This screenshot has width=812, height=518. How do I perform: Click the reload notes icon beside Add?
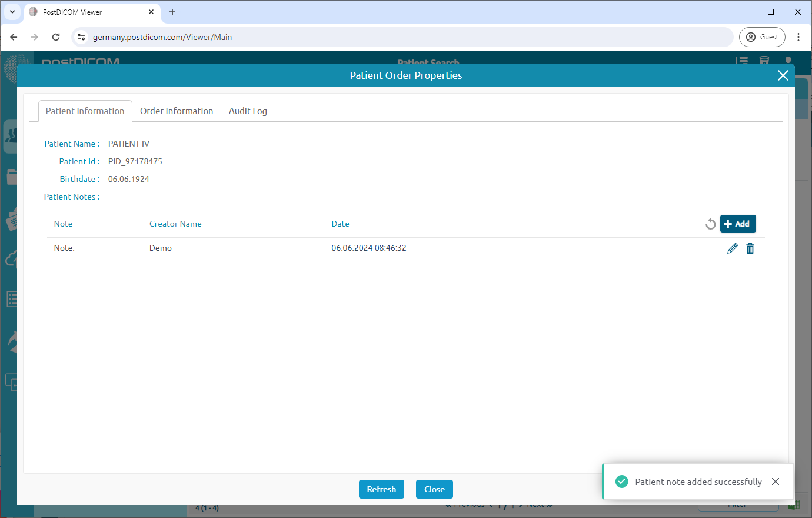pyautogui.click(x=710, y=224)
